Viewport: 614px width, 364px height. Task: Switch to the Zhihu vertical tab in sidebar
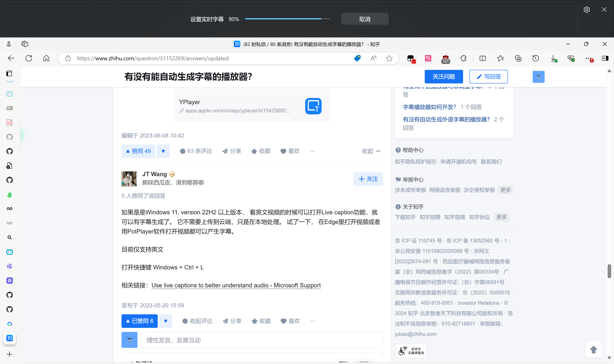point(10,338)
